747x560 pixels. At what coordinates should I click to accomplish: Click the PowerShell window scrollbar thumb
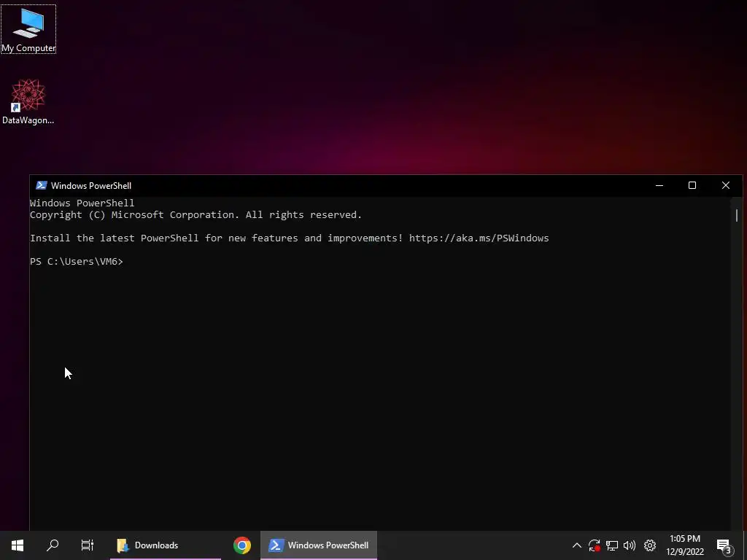click(737, 215)
